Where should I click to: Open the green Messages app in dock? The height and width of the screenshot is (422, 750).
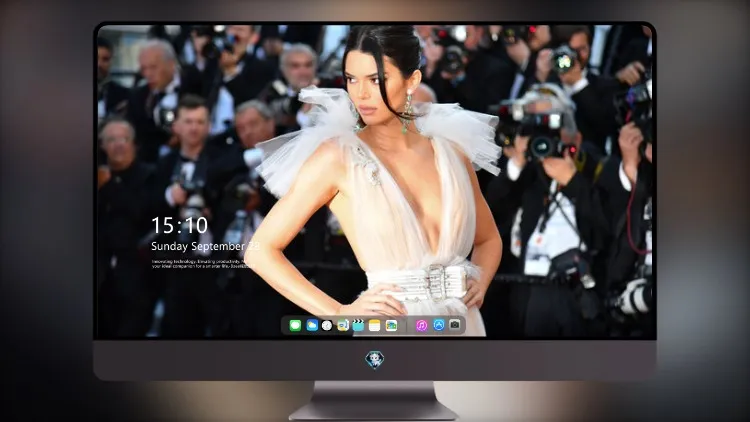(x=295, y=325)
